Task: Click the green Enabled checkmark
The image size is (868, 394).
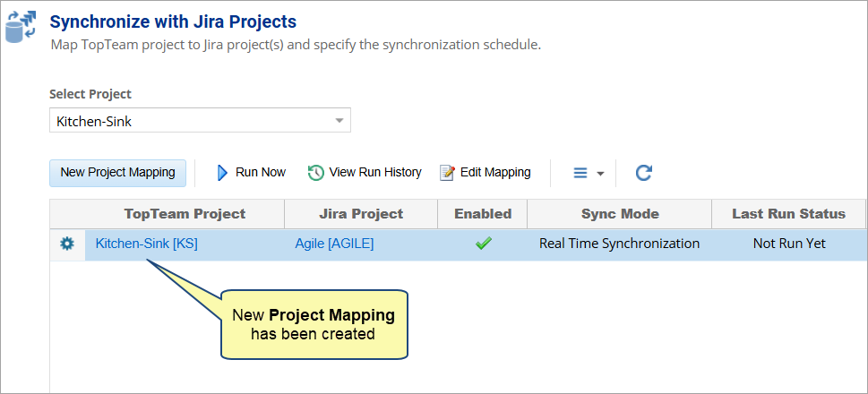Action: tap(483, 244)
